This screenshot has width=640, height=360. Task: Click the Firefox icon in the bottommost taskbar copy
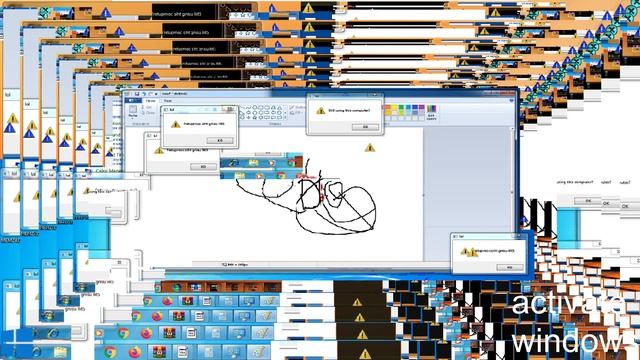click(x=135, y=351)
